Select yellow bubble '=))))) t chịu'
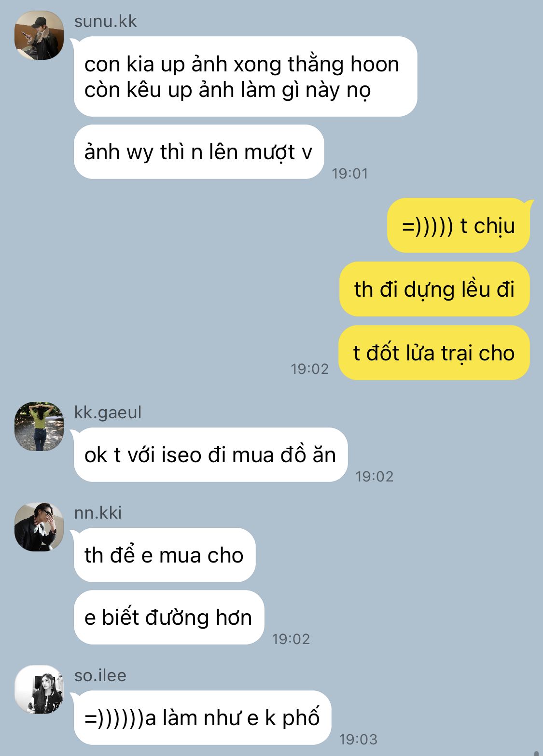The height and width of the screenshot is (756, 543). coord(459,225)
